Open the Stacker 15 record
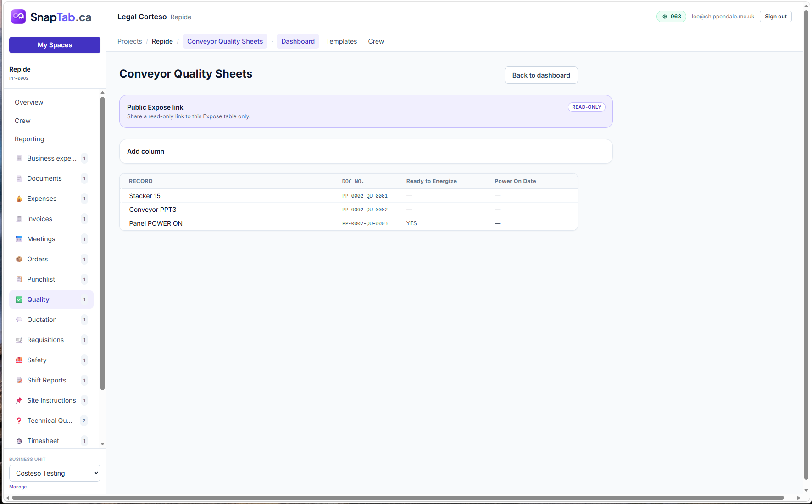This screenshot has height=504, width=812. point(145,196)
